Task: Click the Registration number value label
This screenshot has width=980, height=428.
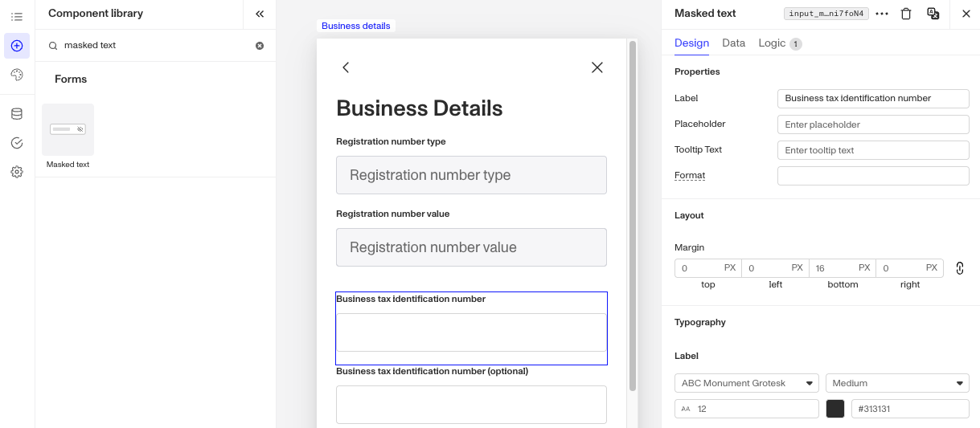Action: [x=393, y=214]
